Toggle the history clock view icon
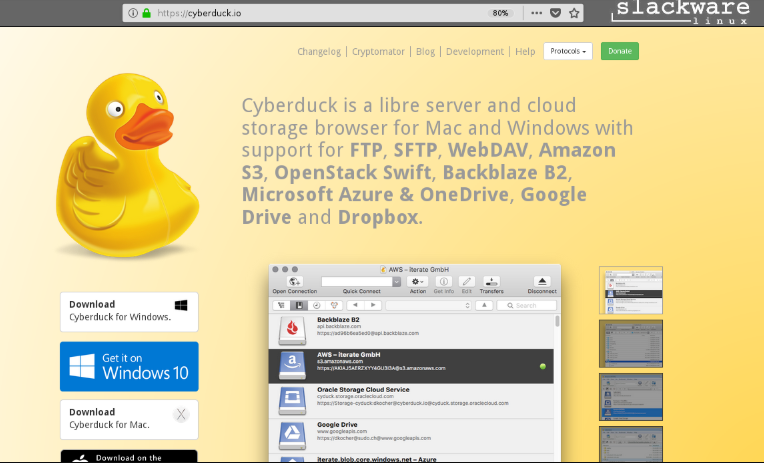Image resolution: width=764 pixels, height=463 pixels. pyautogui.click(x=317, y=306)
